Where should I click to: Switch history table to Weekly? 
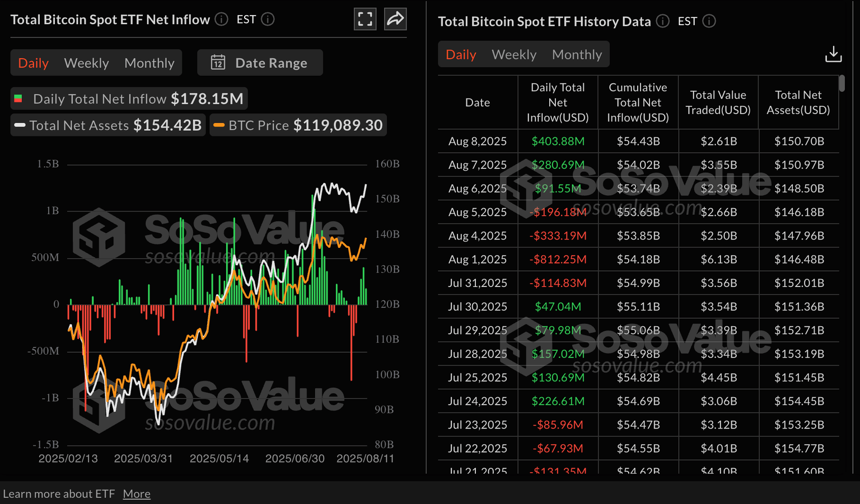click(514, 54)
